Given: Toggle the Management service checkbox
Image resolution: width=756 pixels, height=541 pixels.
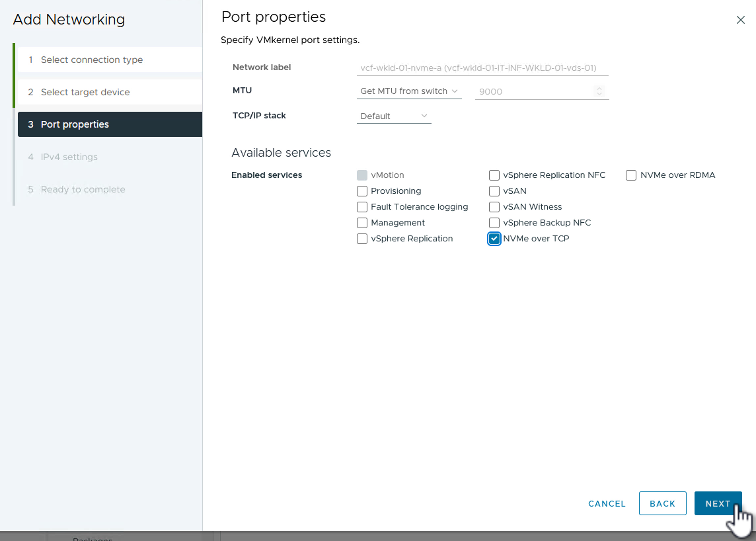Looking at the screenshot, I should click(362, 223).
